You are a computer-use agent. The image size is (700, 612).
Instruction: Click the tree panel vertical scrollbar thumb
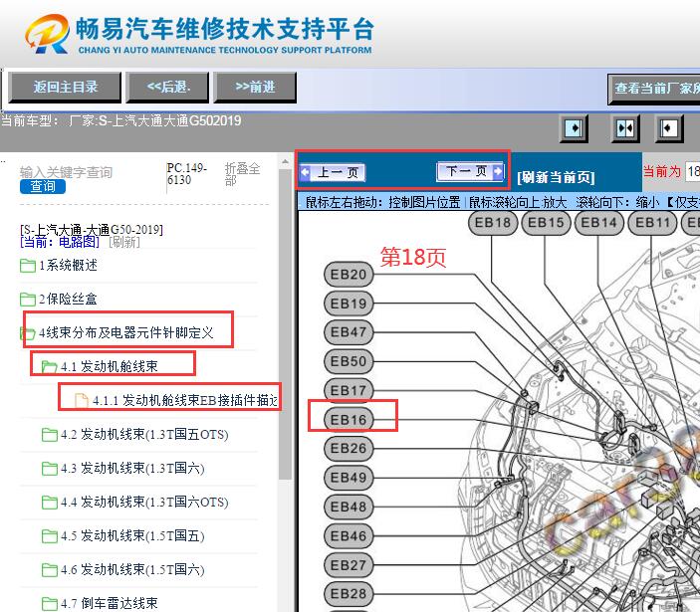pos(285,324)
